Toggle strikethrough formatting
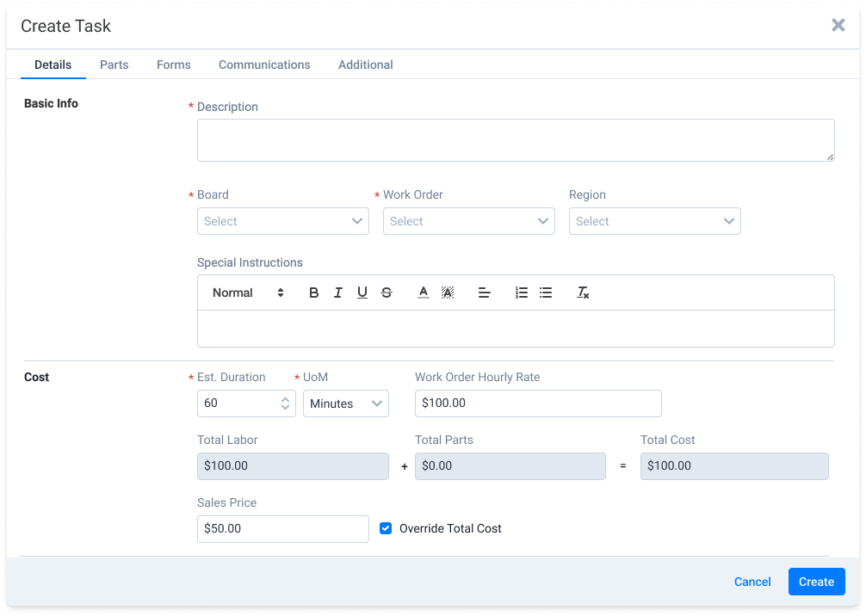866x616 pixels. tap(387, 293)
